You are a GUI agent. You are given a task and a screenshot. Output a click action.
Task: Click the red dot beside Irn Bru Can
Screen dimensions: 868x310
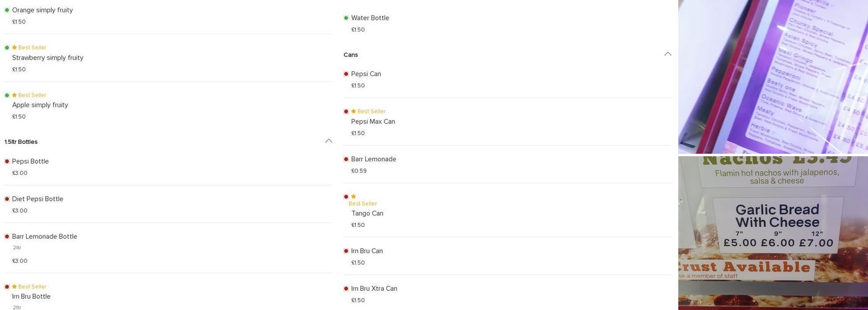pos(346,251)
